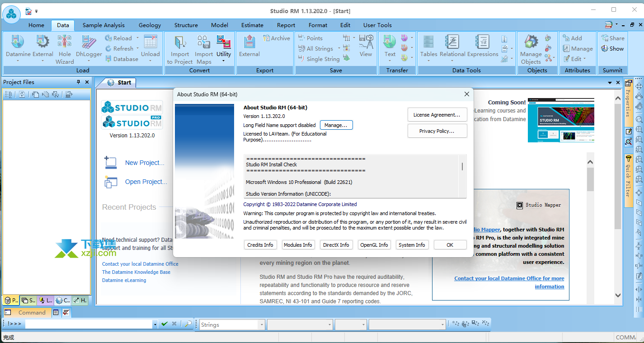Open the Home ribbon tab
644x343 pixels.
tap(36, 25)
